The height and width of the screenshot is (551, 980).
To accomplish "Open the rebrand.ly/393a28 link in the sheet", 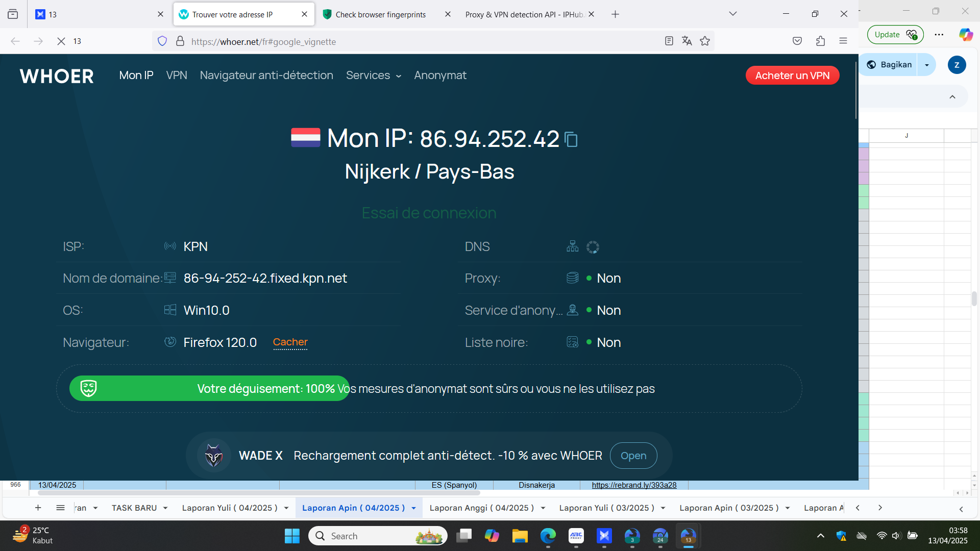I will point(634,485).
